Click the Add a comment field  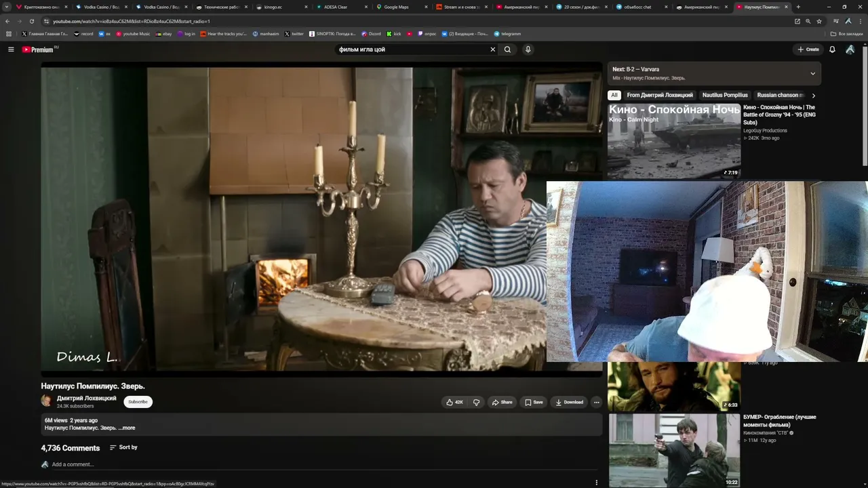click(x=324, y=464)
